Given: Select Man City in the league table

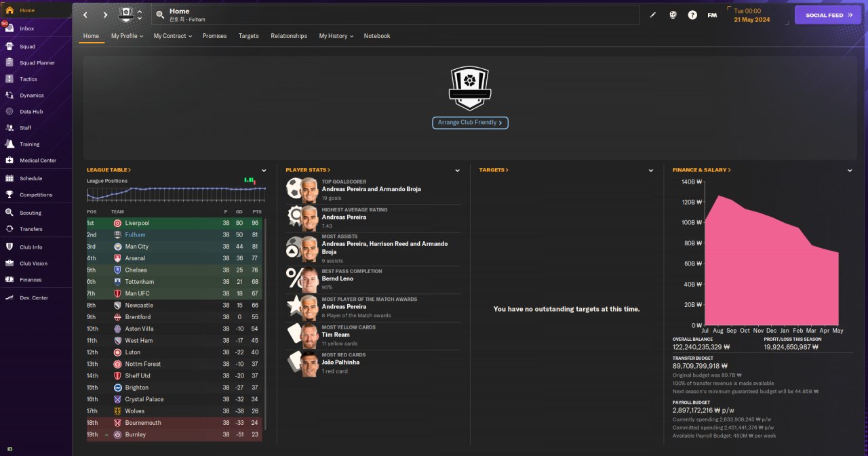Looking at the screenshot, I should [175, 247].
